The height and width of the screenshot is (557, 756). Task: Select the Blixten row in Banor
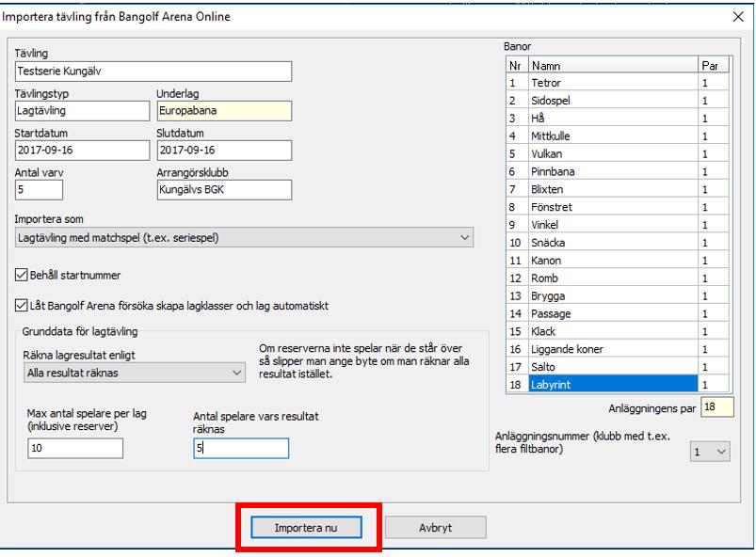pyautogui.click(x=618, y=190)
